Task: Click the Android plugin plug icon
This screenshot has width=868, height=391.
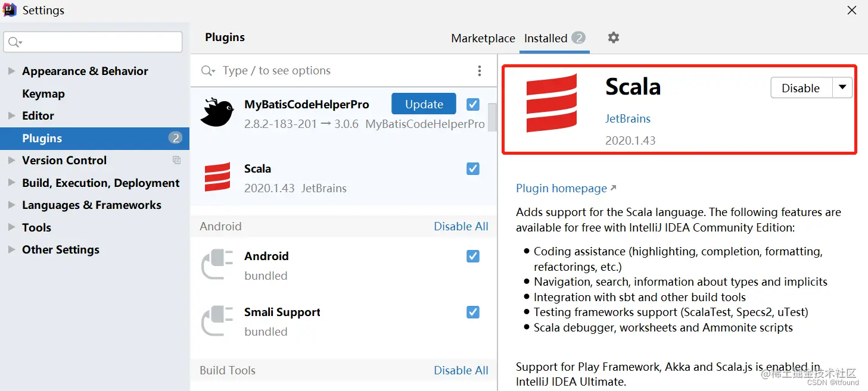Action: tap(217, 265)
